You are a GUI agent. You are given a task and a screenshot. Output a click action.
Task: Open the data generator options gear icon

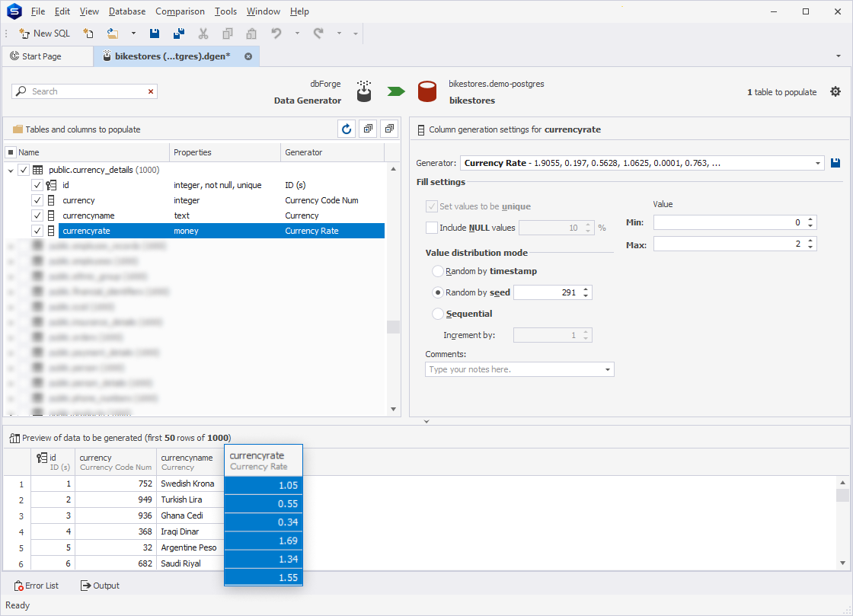click(x=835, y=92)
